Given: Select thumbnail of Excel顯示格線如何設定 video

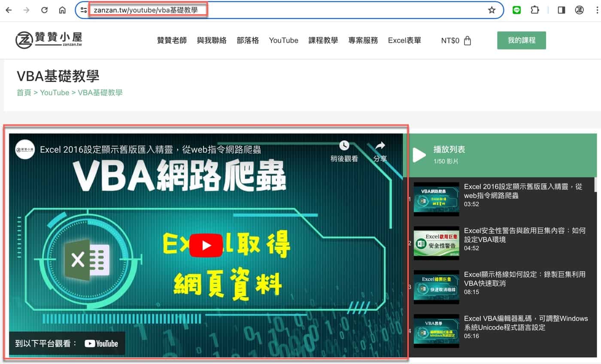Looking at the screenshot, I should (x=436, y=287).
